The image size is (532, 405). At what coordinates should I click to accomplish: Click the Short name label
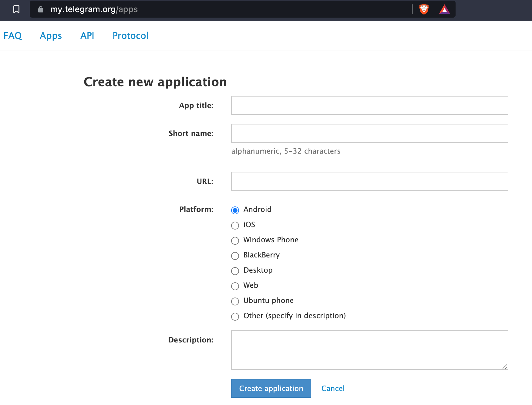[191, 133]
